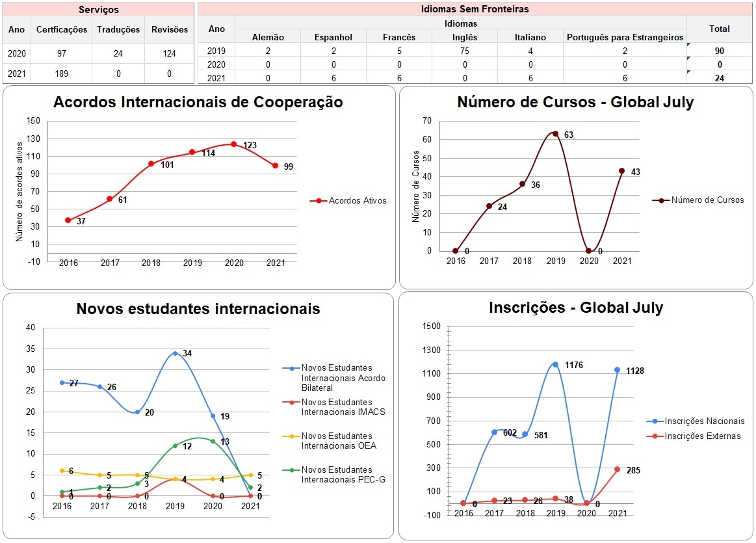Select the Idiomas Sem Fronteiras table header
Screen dimensions: 756x543
click(475, 9)
